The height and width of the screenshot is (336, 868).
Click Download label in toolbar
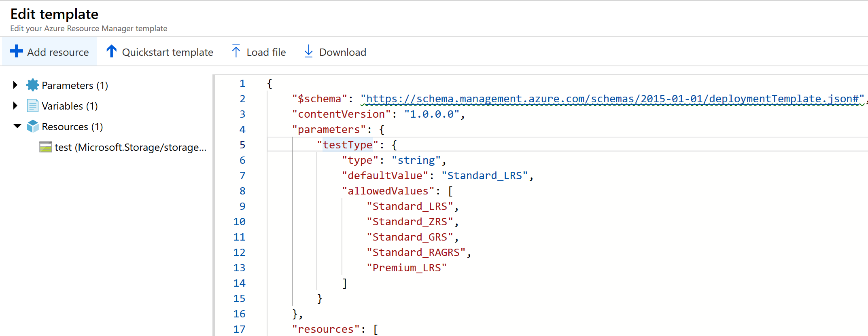[x=343, y=52]
